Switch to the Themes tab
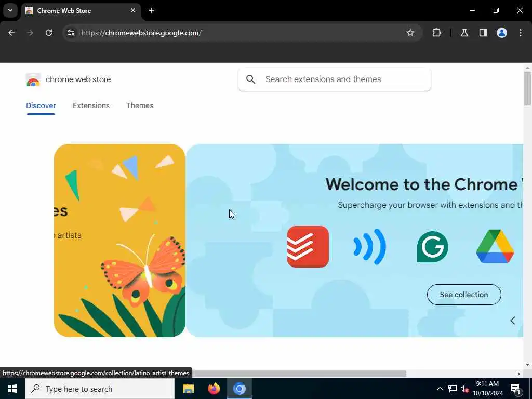This screenshot has height=399, width=532. pos(140,105)
